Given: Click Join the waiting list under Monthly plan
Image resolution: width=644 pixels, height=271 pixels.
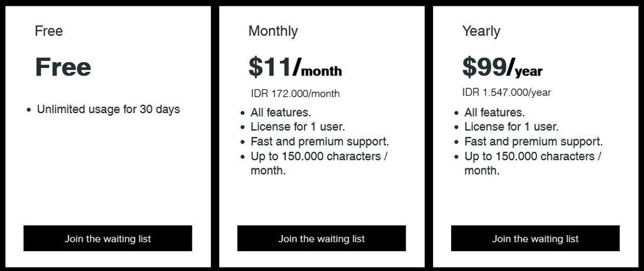Looking at the screenshot, I should 321,238.
